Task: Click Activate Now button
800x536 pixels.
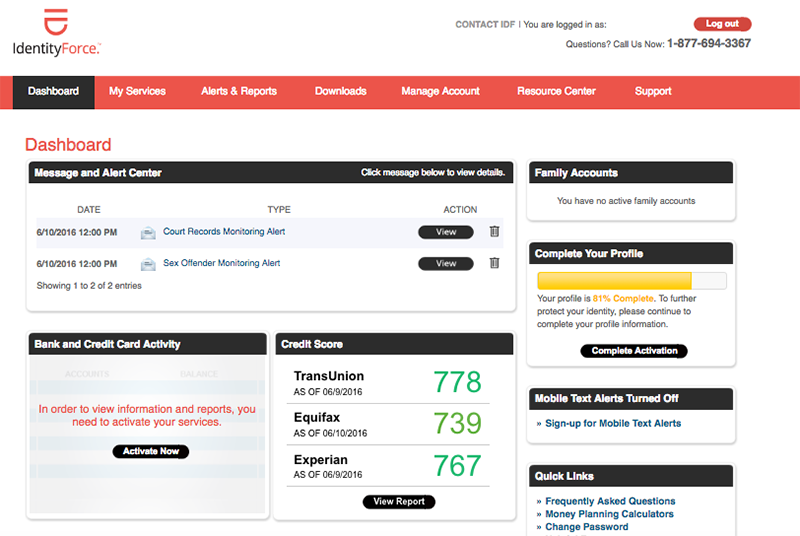Action: [151, 451]
